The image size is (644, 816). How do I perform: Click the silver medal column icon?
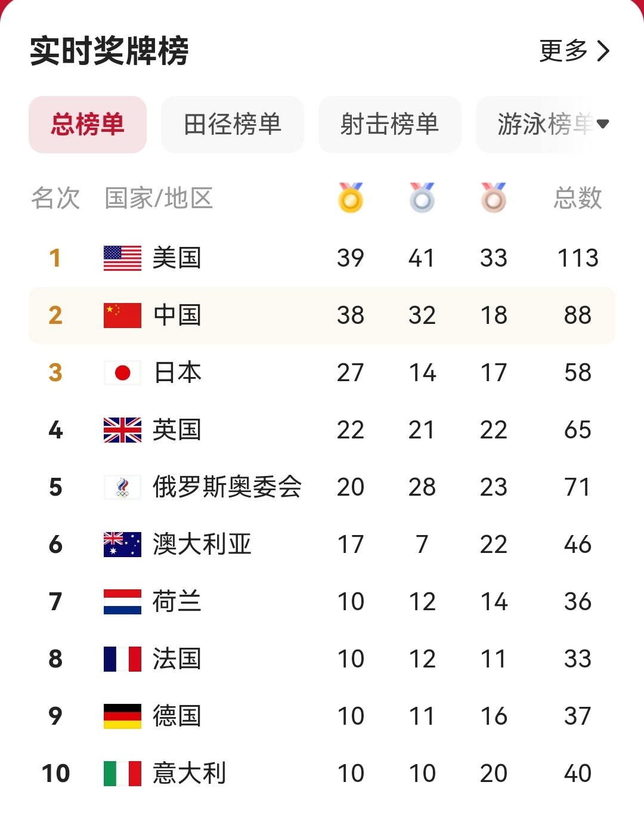click(x=422, y=197)
